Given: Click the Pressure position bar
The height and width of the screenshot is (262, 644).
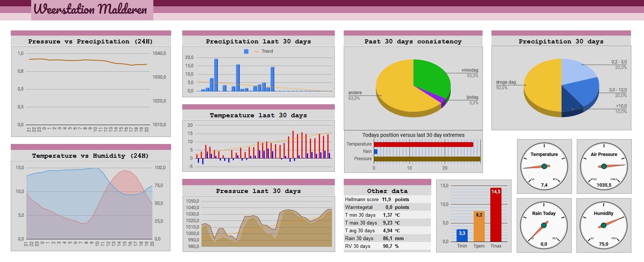Looking at the screenshot, I should coord(427,159).
